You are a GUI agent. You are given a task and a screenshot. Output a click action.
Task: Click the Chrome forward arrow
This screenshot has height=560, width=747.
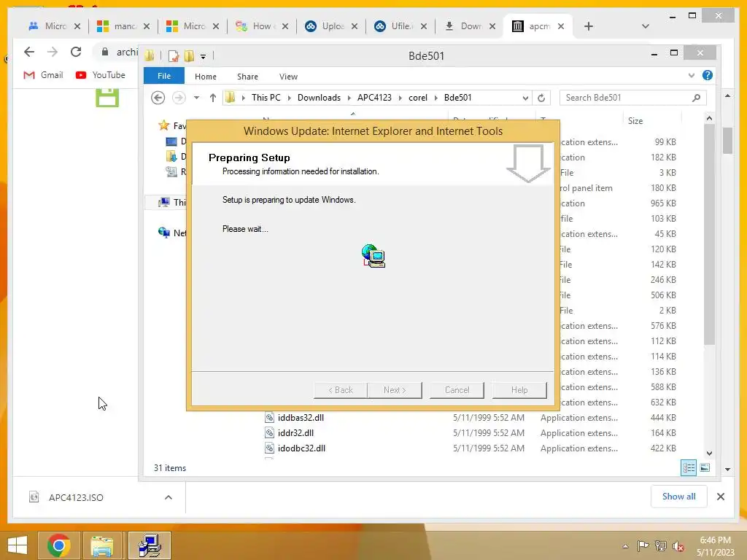pyautogui.click(x=53, y=52)
